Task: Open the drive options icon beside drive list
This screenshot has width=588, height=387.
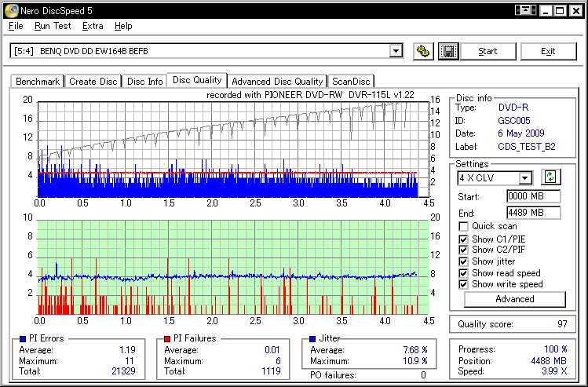Action: tap(424, 51)
